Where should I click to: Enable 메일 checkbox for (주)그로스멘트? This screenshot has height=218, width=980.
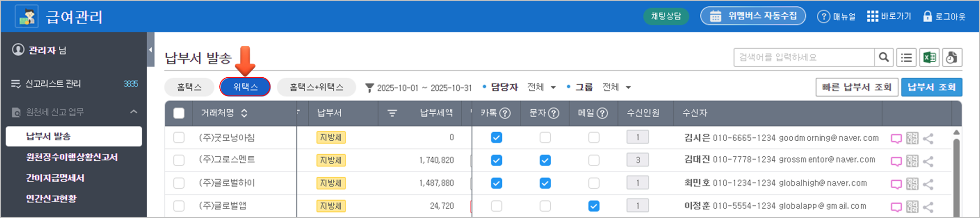click(x=593, y=160)
